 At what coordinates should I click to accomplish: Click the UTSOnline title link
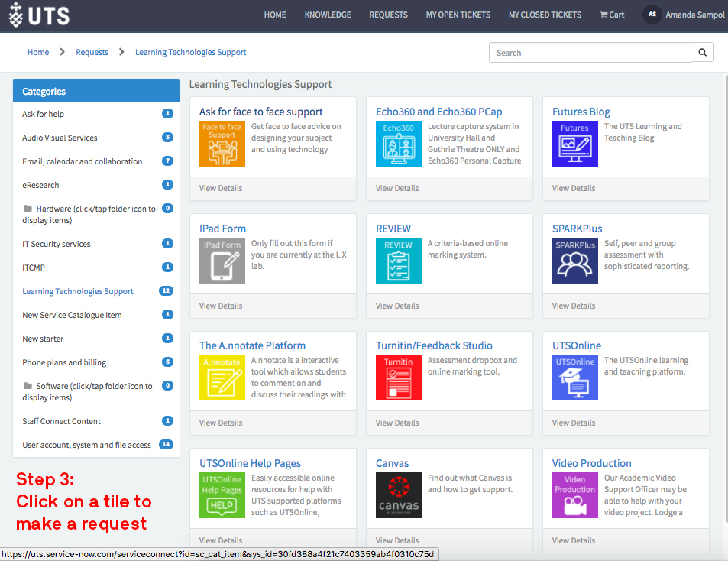pyautogui.click(x=577, y=346)
